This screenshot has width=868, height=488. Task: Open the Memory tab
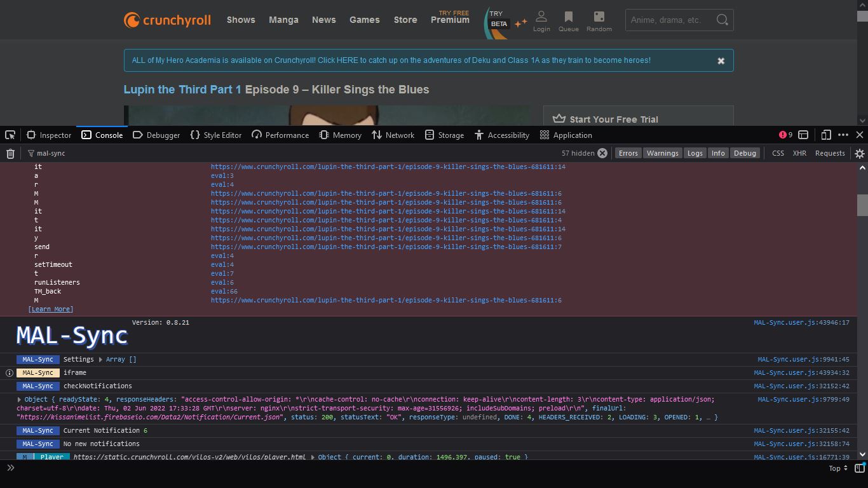(x=340, y=135)
